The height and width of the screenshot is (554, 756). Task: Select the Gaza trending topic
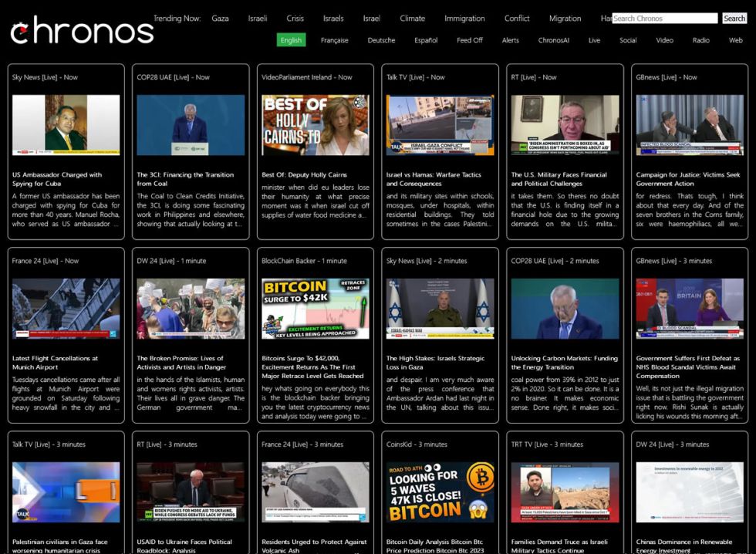pos(220,19)
